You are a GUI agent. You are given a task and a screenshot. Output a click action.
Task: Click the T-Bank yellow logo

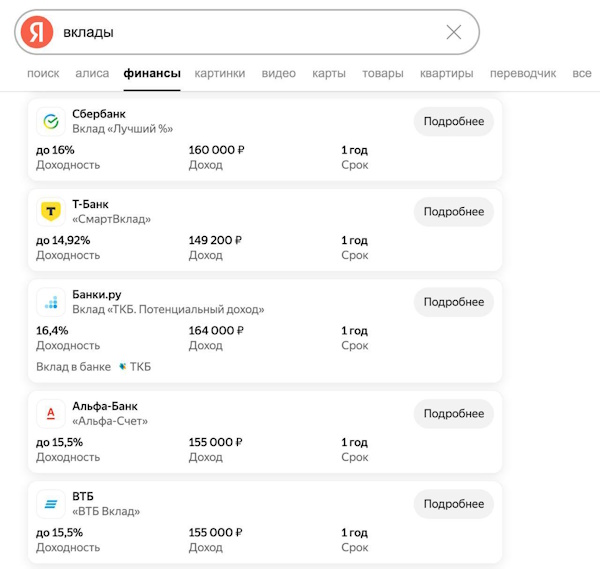coord(50,212)
